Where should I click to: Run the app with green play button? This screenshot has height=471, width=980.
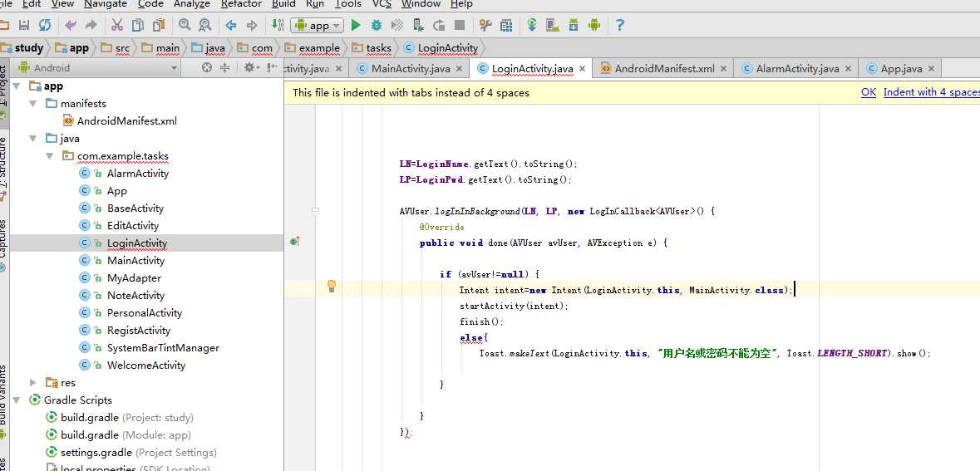(x=356, y=25)
